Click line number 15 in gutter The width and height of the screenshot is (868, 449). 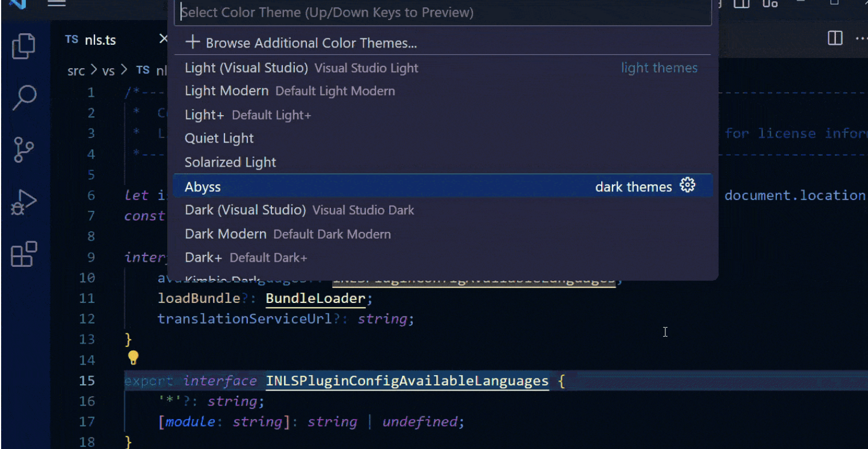[x=87, y=381]
